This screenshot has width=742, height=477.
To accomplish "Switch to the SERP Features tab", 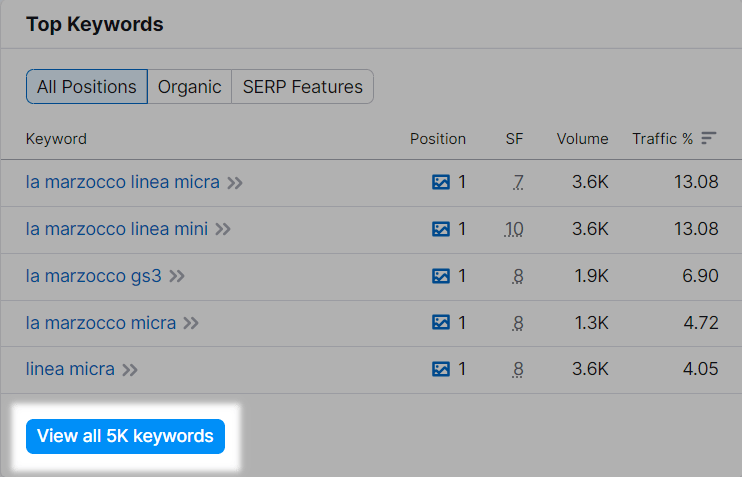I will coord(302,87).
